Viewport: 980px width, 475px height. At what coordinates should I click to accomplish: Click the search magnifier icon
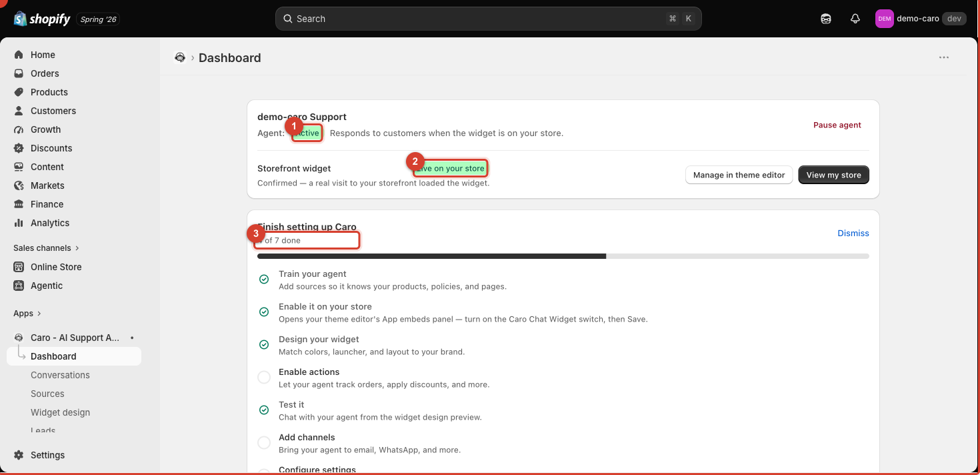[288, 19]
